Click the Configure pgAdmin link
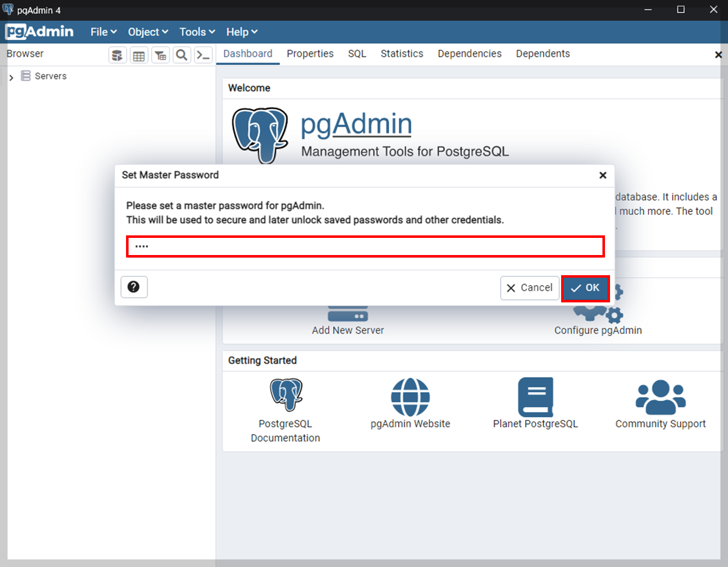Viewport: 728px width, 567px height. [x=598, y=330]
